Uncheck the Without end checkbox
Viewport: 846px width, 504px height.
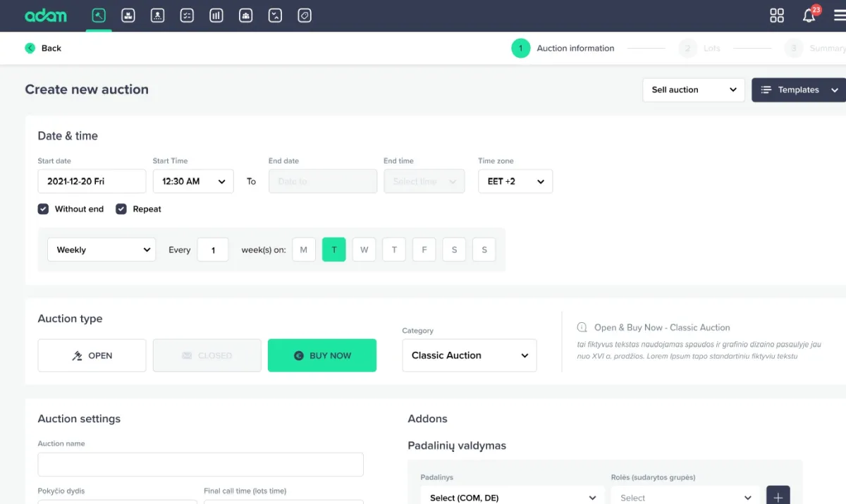point(44,209)
